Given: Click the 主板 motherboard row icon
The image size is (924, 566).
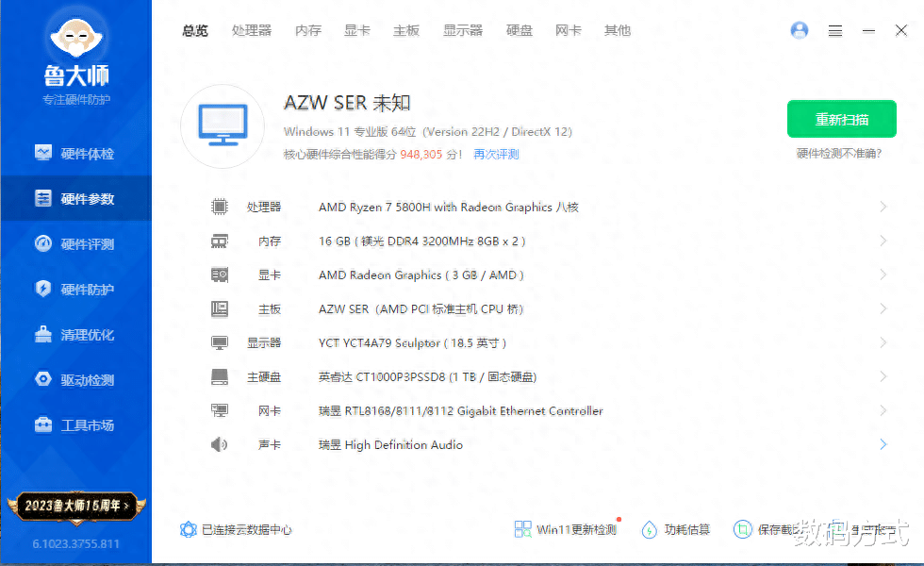Looking at the screenshot, I should coord(219,309).
